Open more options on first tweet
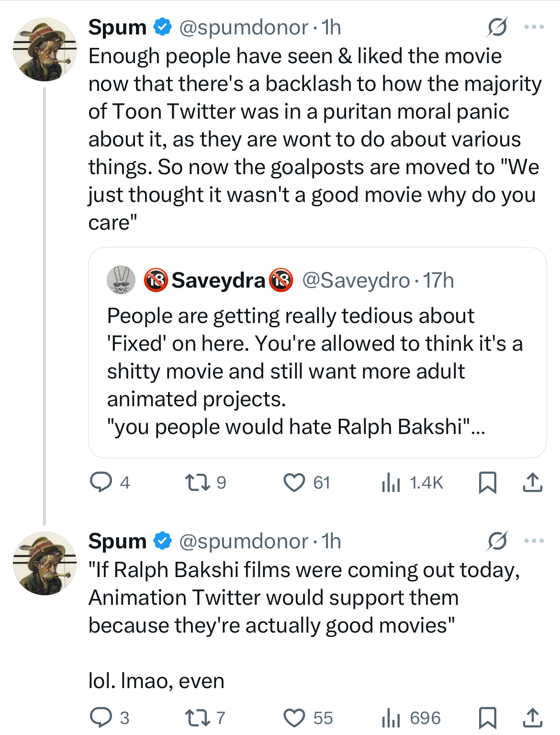This screenshot has width=560, height=735. [534, 27]
